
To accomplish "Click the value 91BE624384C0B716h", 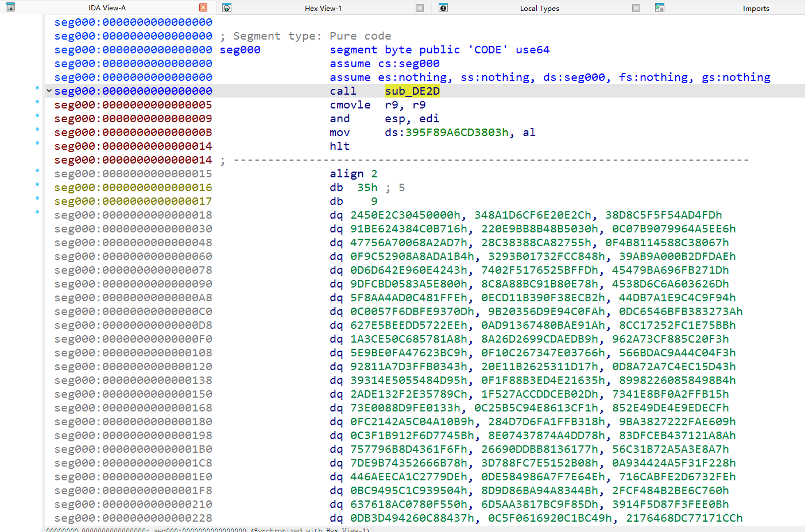I will [x=409, y=228].
